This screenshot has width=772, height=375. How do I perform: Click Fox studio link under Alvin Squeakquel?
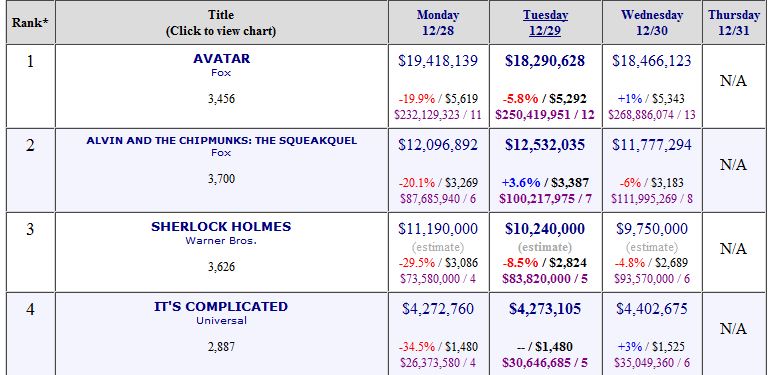tap(221, 153)
